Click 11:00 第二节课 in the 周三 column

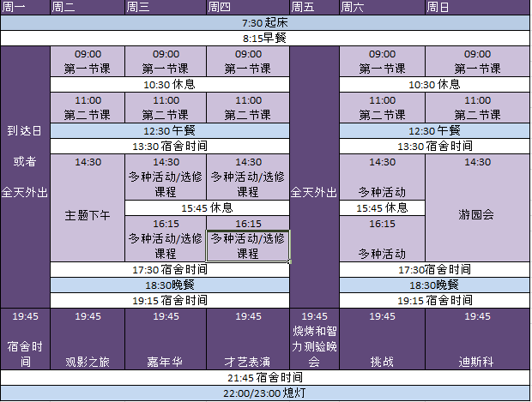(166, 107)
